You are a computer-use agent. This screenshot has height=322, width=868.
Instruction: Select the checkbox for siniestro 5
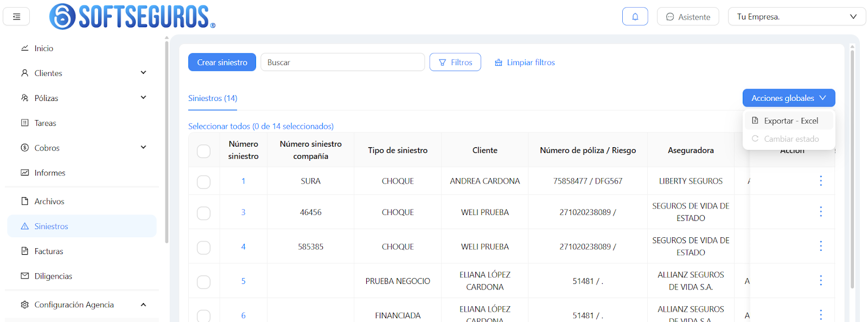click(203, 282)
